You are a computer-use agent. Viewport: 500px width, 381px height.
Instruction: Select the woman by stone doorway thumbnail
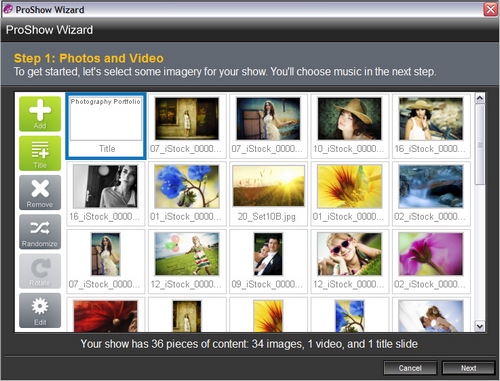pos(187,119)
